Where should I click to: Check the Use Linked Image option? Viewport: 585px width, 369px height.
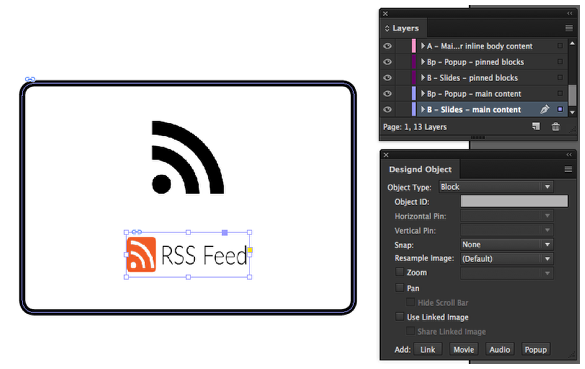point(400,317)
